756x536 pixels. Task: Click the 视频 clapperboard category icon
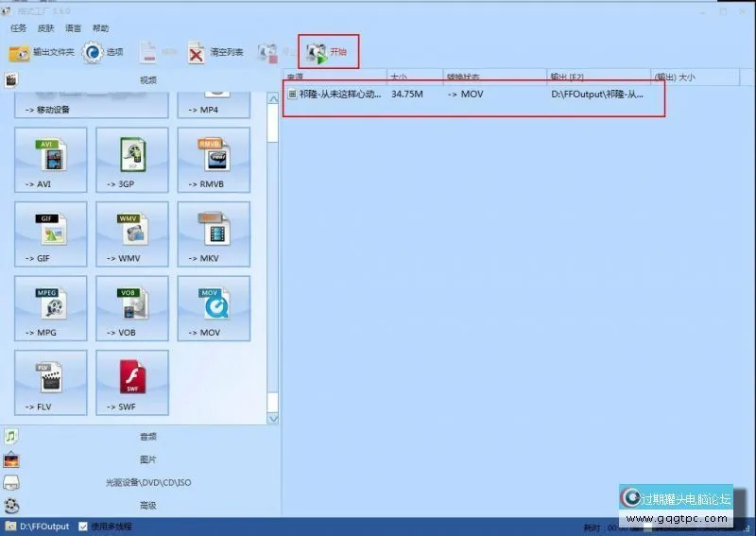[11, 79]
